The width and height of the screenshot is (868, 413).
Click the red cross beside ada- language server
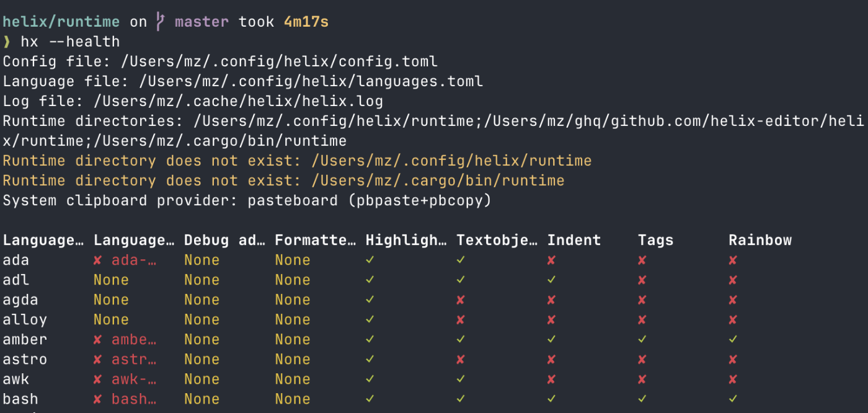pyautogui.click(x=98, y=260)
